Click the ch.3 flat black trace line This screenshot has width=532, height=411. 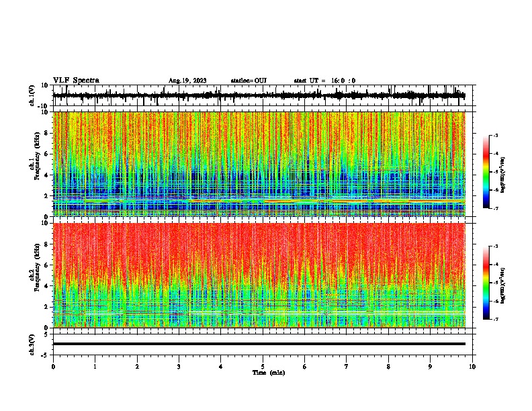click(x=259, y=344)
